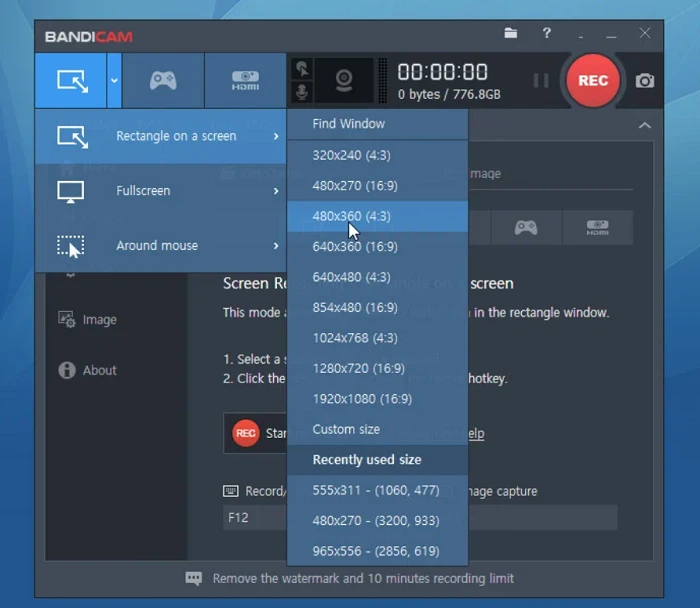Toggle the webcam overlay
The image size is (700, 608).
(344, 81)
